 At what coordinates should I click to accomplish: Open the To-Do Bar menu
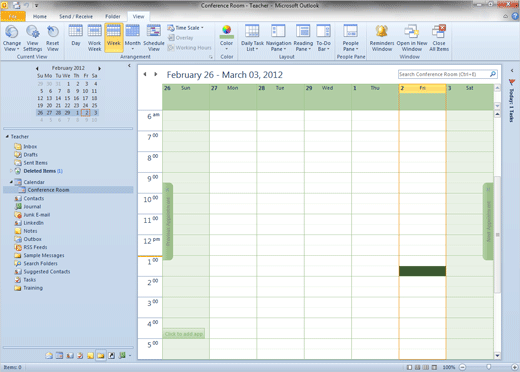click(x=323, y=38)
